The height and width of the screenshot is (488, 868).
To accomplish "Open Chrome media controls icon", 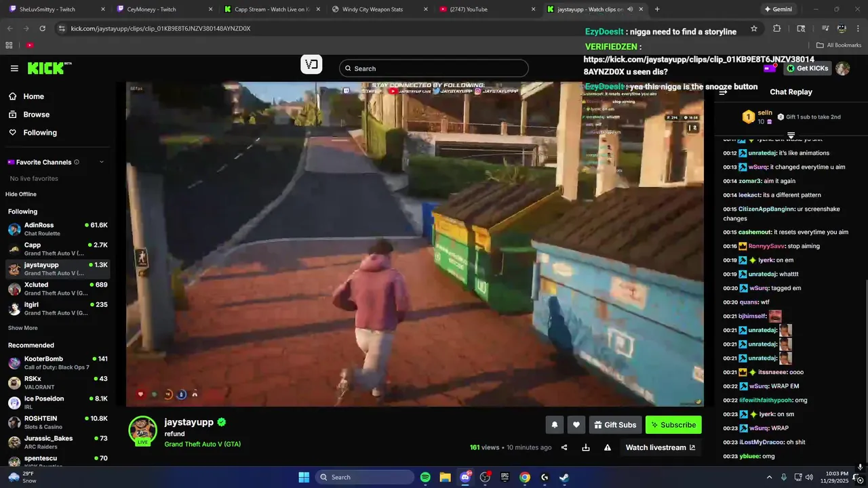I will (x=825, y=28).
